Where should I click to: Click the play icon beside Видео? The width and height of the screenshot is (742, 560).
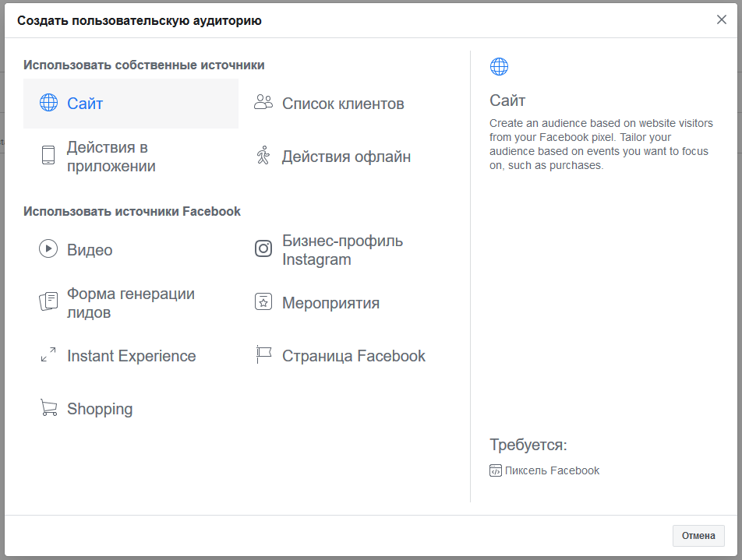click(x=48, y=249)
